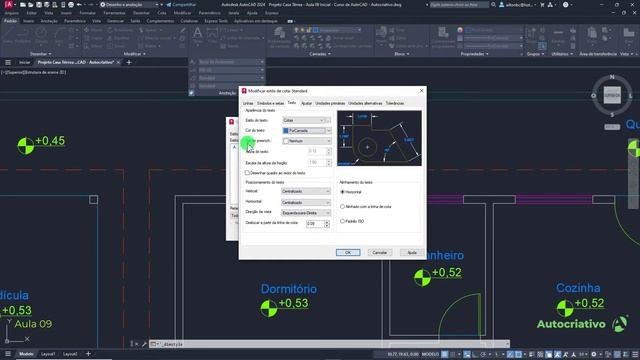Click the Save icon in quick access toolbar
This screenshot has height=360, width=640.
(x=39, y=4)
